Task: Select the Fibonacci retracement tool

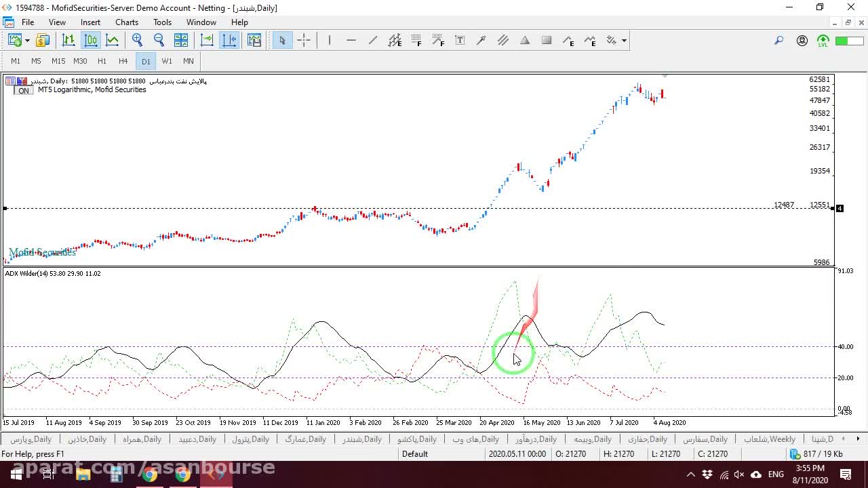Action: pos(416,41)
